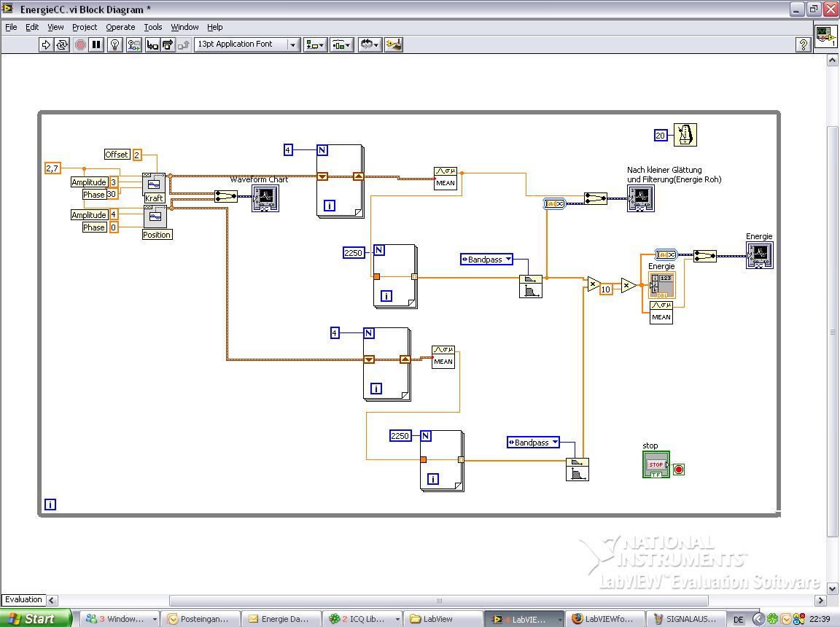
Task: Click the Abort Execution button
Action: click(80, 44)
